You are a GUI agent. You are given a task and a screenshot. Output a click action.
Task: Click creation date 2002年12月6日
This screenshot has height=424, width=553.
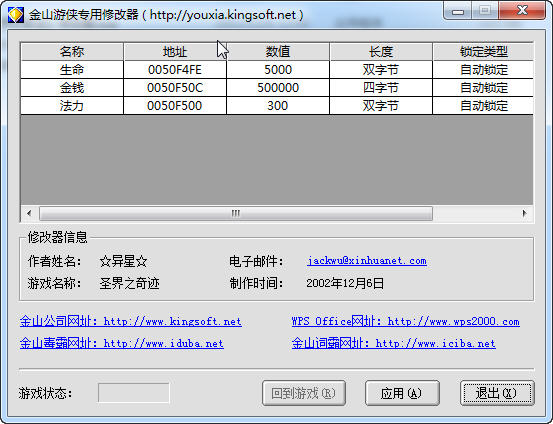pyautogui.click(x=345, y=283)
